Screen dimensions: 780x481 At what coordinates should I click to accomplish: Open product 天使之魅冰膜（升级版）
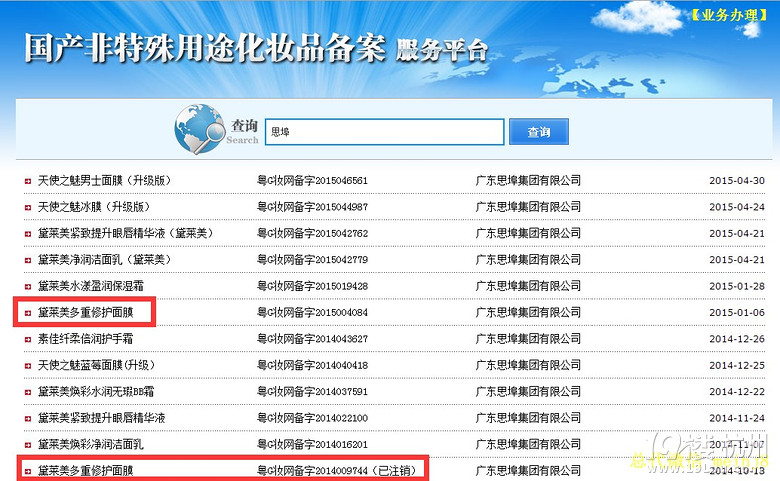coord(94,207)
